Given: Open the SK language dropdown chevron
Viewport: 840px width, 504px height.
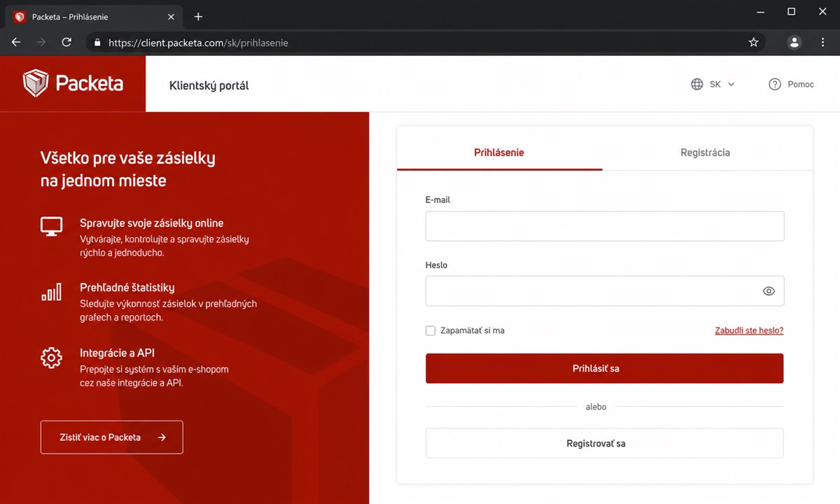Looking at the screenshot, I should coord(731,84).
